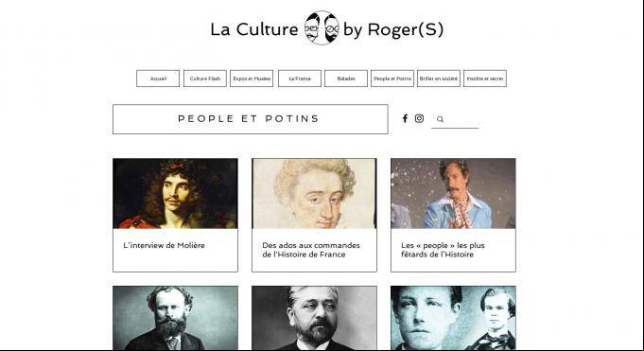The width and height of the screenshot is (644, 351).
Task: Open Insolite et secret section
Action: point(485,79)
